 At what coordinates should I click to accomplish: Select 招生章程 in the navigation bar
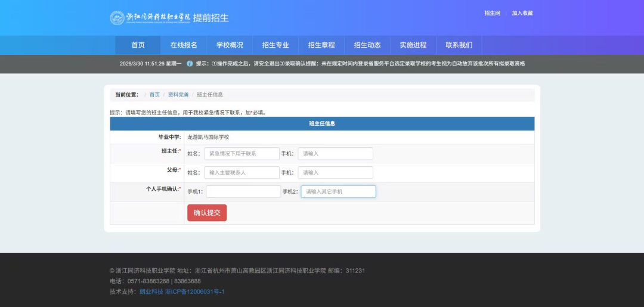pyautogui.click(x=321, y=45)
